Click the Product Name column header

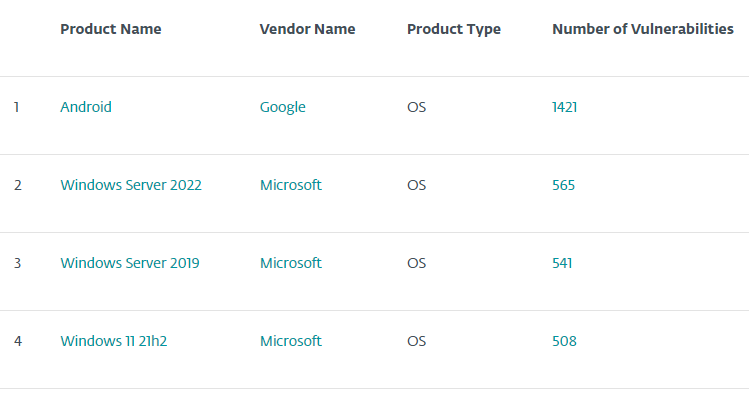(x=111, y=29)
